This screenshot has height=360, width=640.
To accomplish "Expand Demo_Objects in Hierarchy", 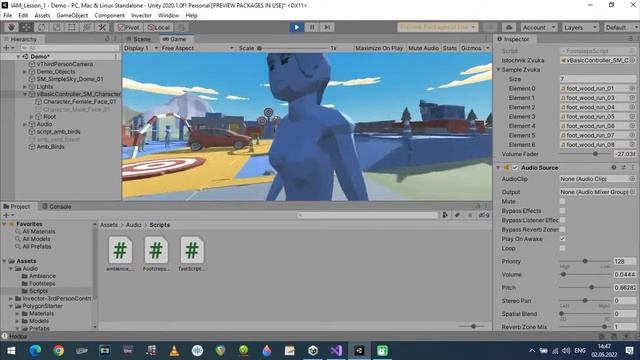I will tap(25, 72).
